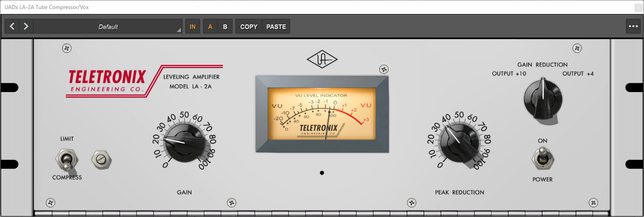Select the B settings slot
Viewport: 644px width, 217px height.
click(225, 27)
